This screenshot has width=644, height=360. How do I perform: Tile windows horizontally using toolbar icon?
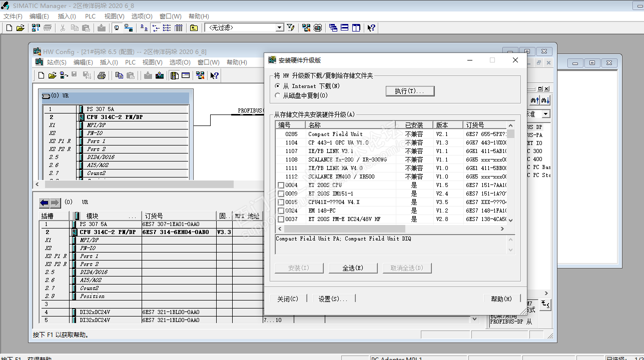click(345, 28)
